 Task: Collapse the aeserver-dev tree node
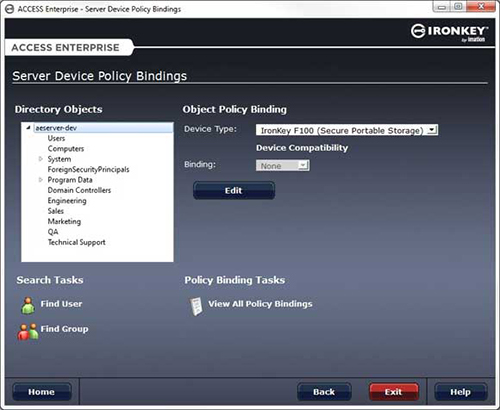coord(29,128)
